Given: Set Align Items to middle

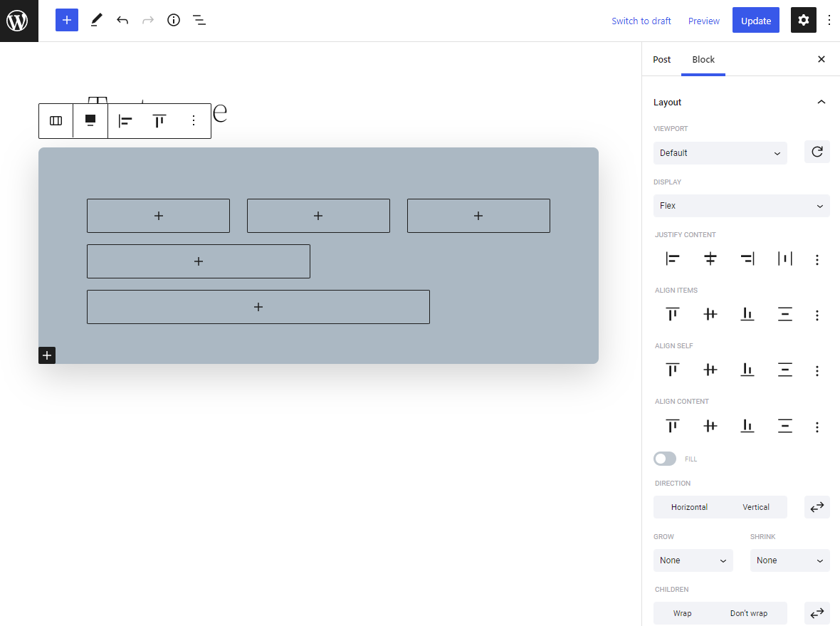Looking at the screenshot, I should (710, 314).
